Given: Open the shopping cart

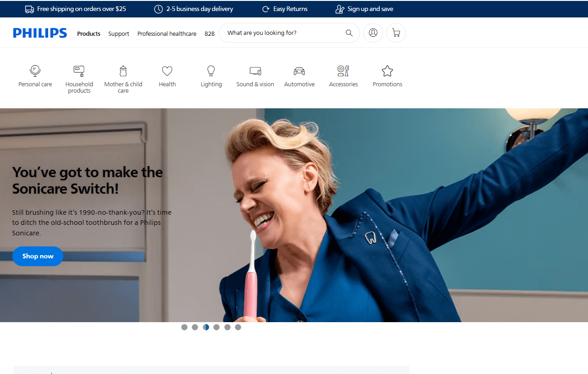Looking at the screenshot, I should [x=396, y=33].
